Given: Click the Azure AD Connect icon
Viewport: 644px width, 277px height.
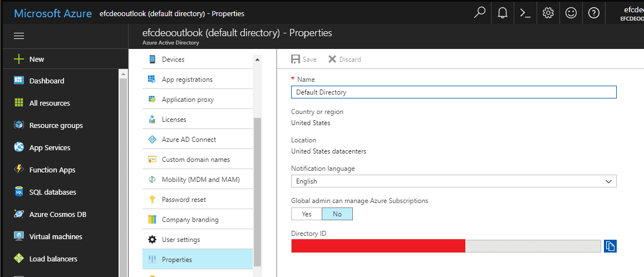Looking at the screenshot, I should 152,140.
